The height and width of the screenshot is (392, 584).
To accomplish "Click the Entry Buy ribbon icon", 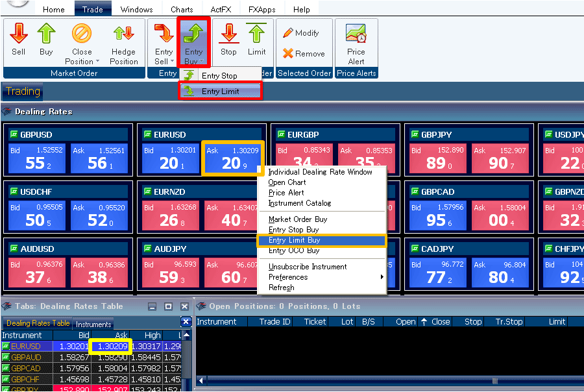I will [193, 33].
